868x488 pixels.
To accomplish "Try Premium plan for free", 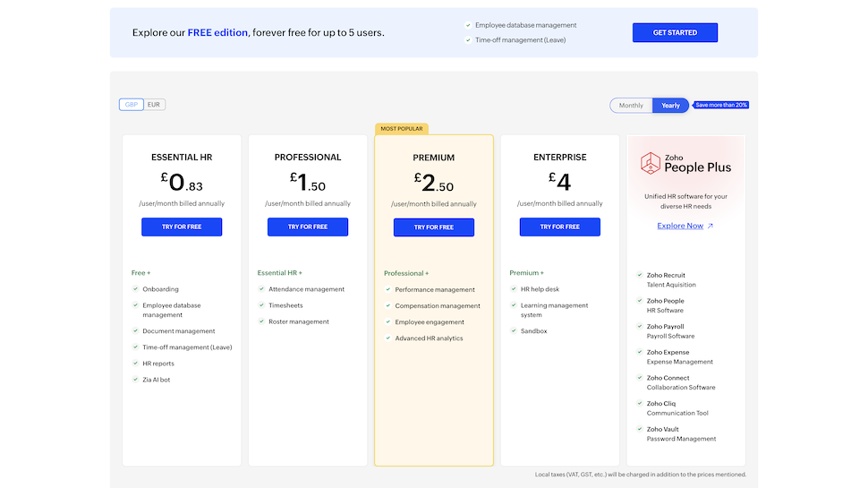I will (434, 227).
